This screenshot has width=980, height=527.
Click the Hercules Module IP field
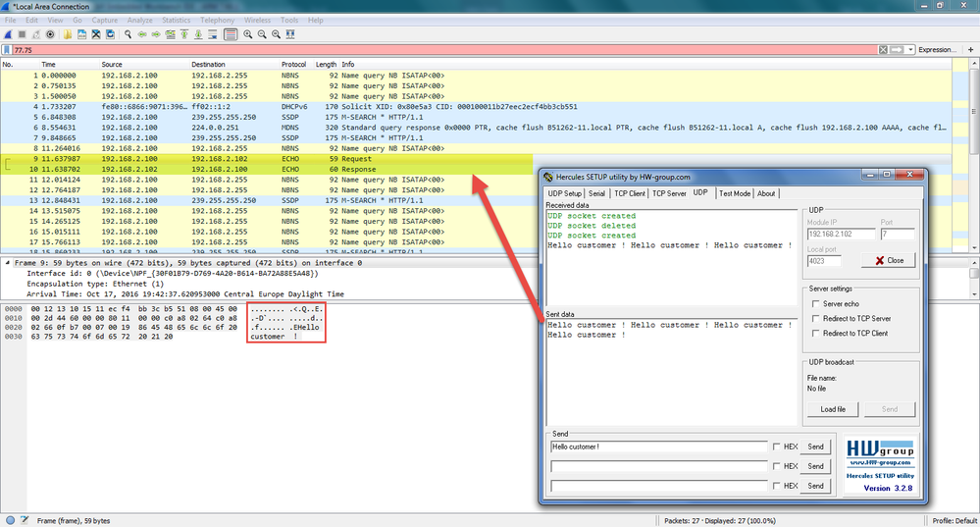coord(842,235)
